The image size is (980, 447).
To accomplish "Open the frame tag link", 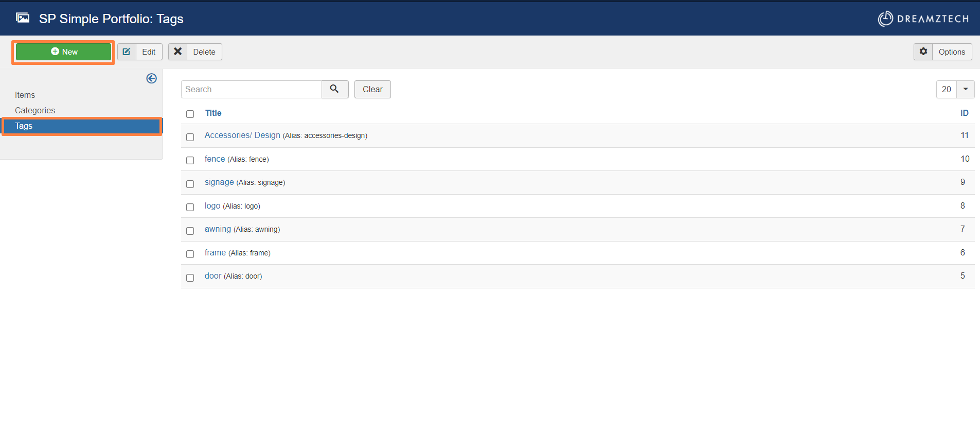I will (215, 253).
